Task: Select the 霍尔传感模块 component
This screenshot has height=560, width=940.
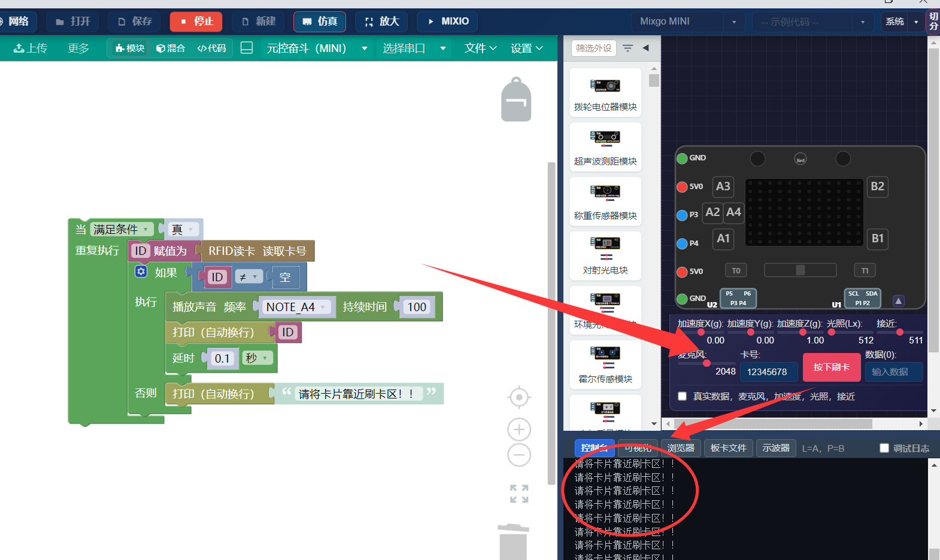Action: tap(605, 365)
